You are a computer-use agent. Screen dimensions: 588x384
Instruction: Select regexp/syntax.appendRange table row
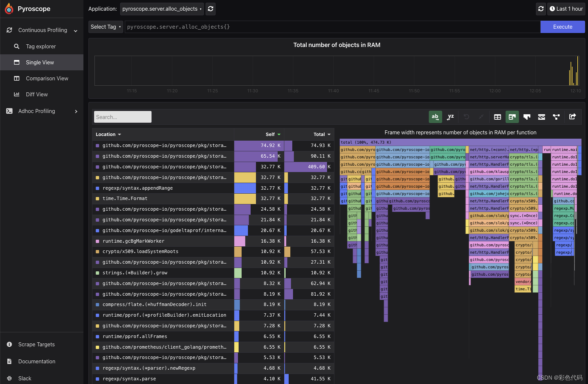(x=213, y=188)
